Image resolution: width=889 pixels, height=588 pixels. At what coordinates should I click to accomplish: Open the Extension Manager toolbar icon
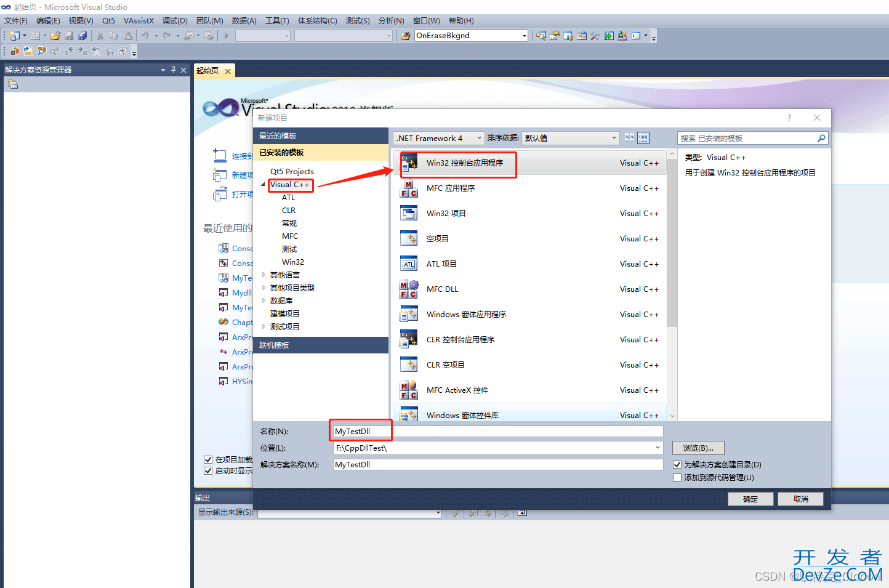(x=622, y=36)
